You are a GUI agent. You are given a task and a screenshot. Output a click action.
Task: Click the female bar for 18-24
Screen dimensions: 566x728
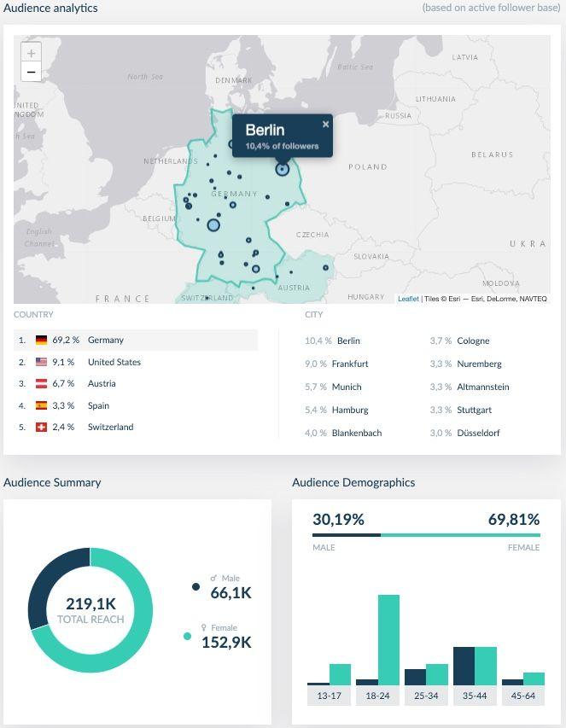coord(388,640)
